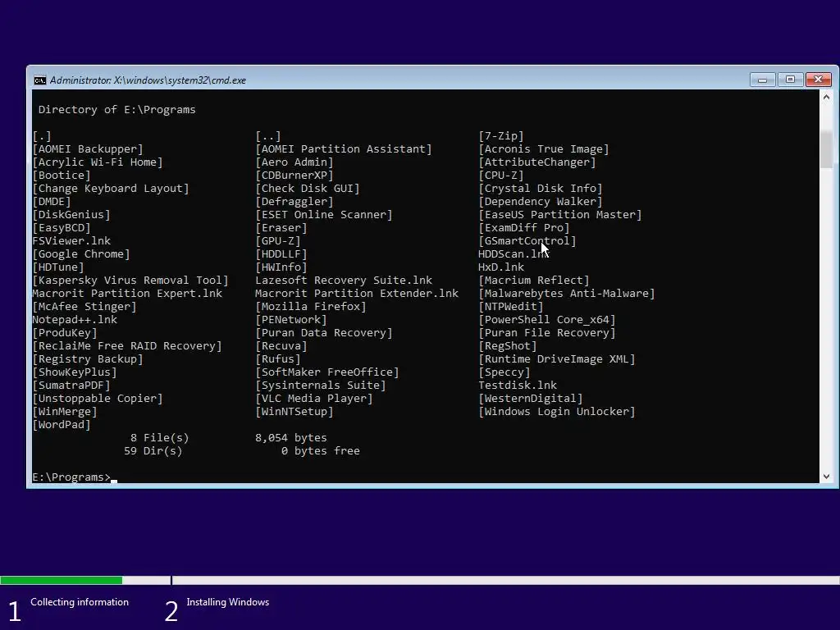Click the [WordPad] entry
Image resolution: width=840 pixels, height=630 pixels.
pyautogui.click(x=62, y=425)
